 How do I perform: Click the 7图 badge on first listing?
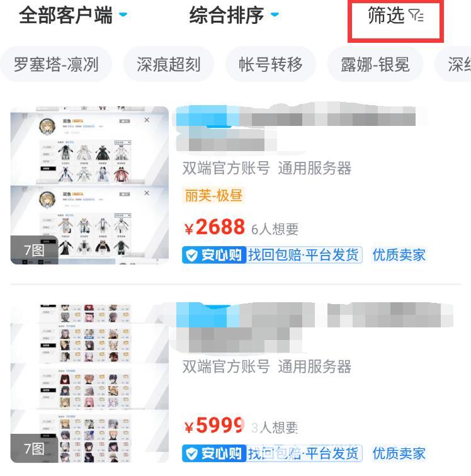pos(34,250)
